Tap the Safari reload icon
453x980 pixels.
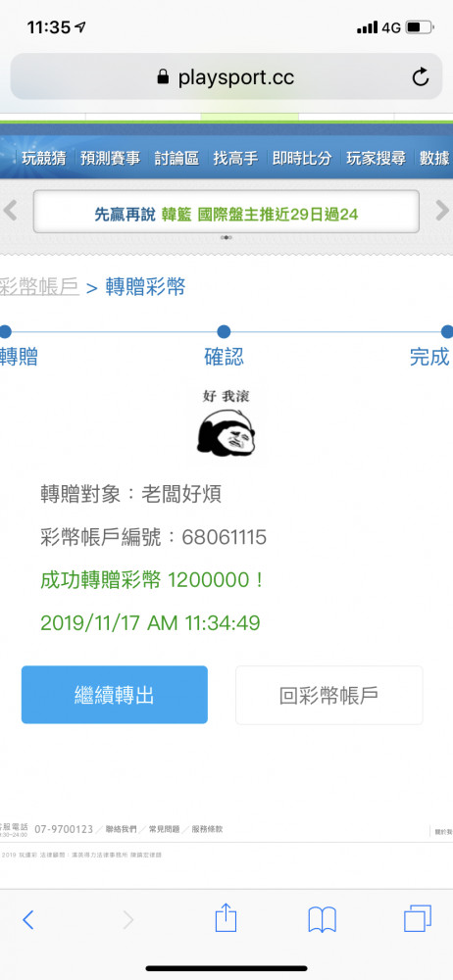point(421,77)
